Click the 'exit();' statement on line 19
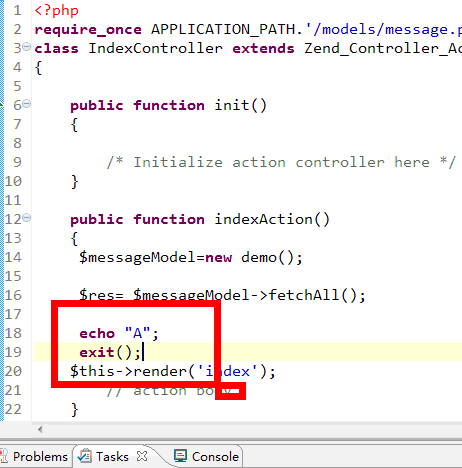462x468 pixels. click(x=110, y=353)
